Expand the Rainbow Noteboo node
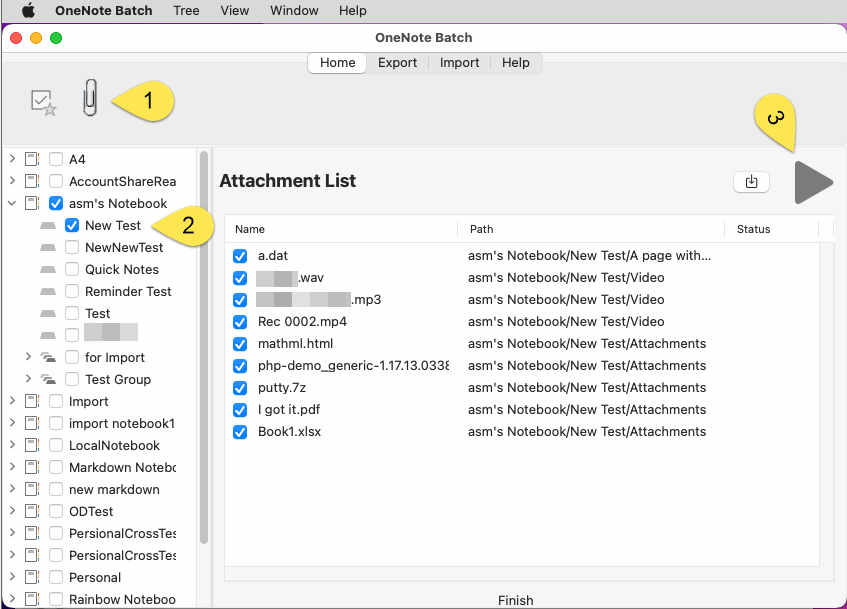Screen dimensions: 847x609 [12, 599]
